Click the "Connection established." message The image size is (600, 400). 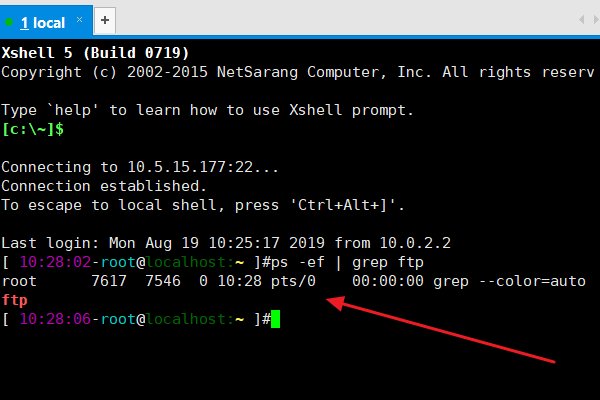point(103,185)
